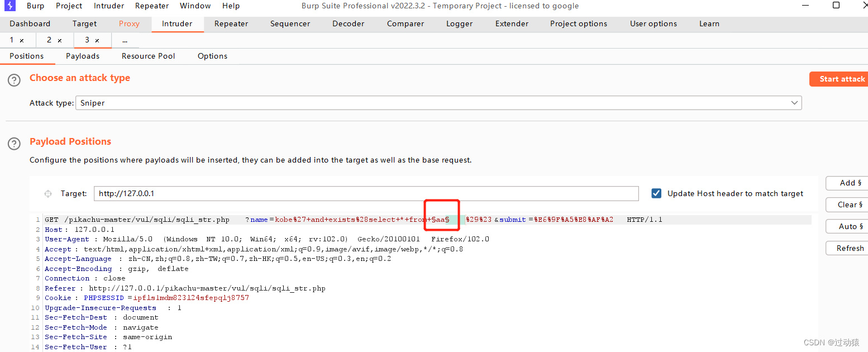Viewport: 868px width, 352px height.
Task: Switch to the Decoder tab
Action: (x=349, y=23)
